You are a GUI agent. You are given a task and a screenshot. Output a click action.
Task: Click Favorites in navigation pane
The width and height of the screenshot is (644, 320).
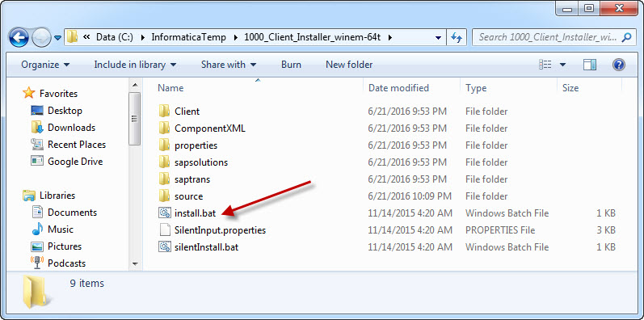(x=58, y=94)
